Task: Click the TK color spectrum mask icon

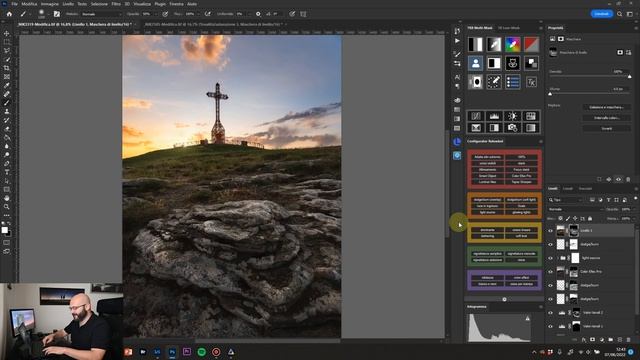Action: (513, 44)
